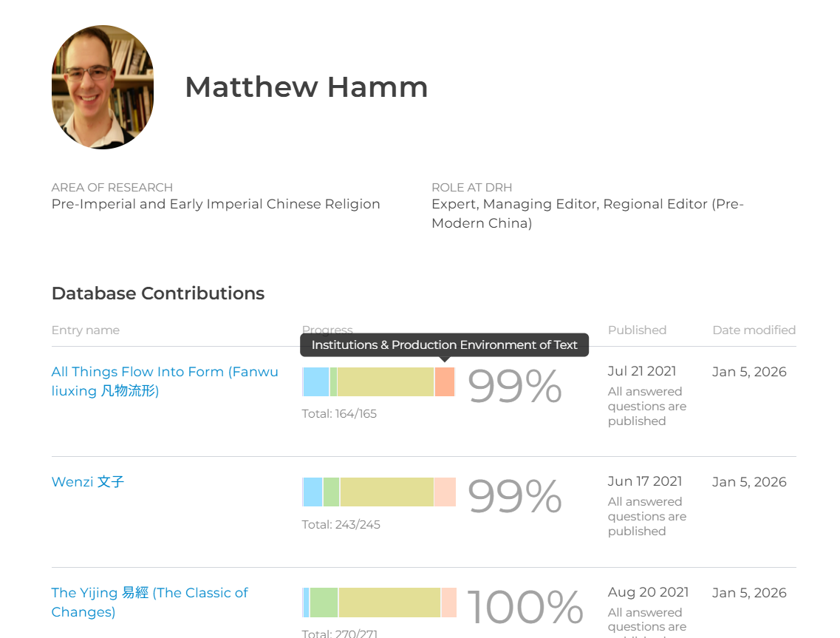
Task: Click green segment of Wenzi progress bar
Action: coord(331,492)
